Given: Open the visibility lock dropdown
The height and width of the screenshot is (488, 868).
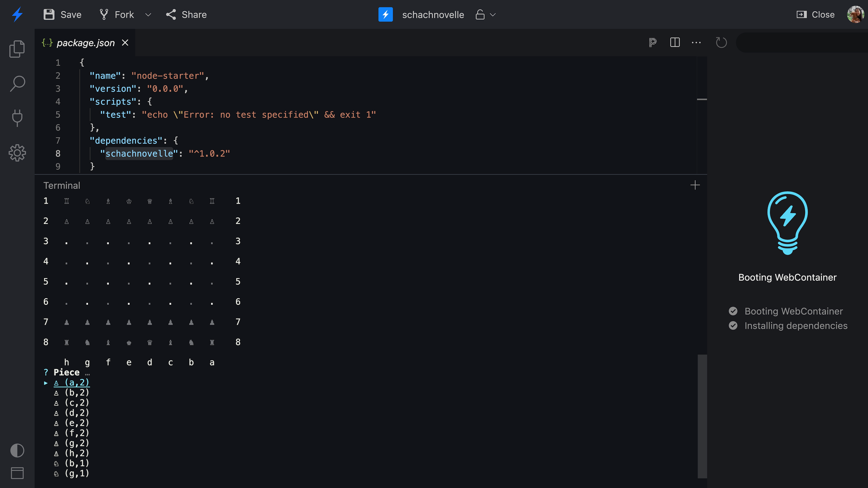Looking at the screenshot, I should click(x=486, y=15).
